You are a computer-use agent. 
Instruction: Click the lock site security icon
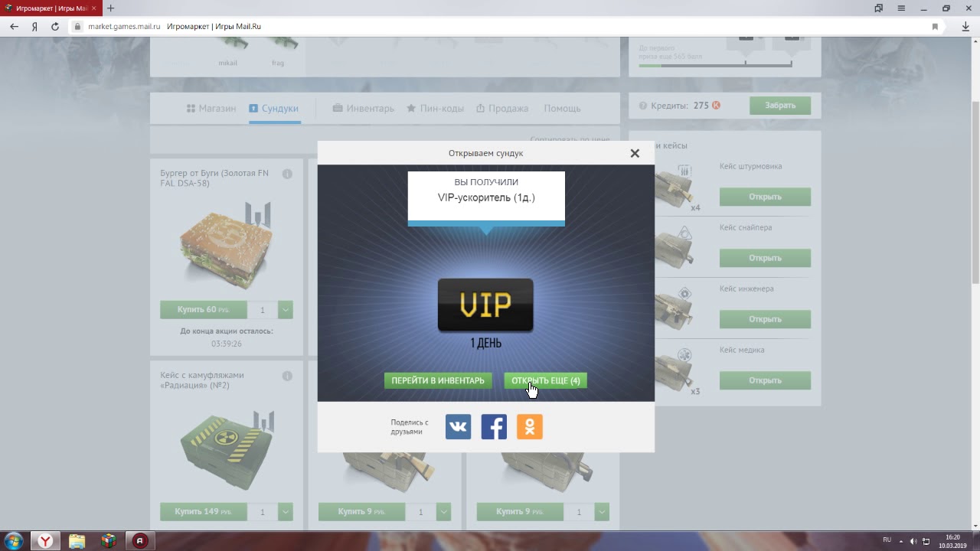click(77, 26)
